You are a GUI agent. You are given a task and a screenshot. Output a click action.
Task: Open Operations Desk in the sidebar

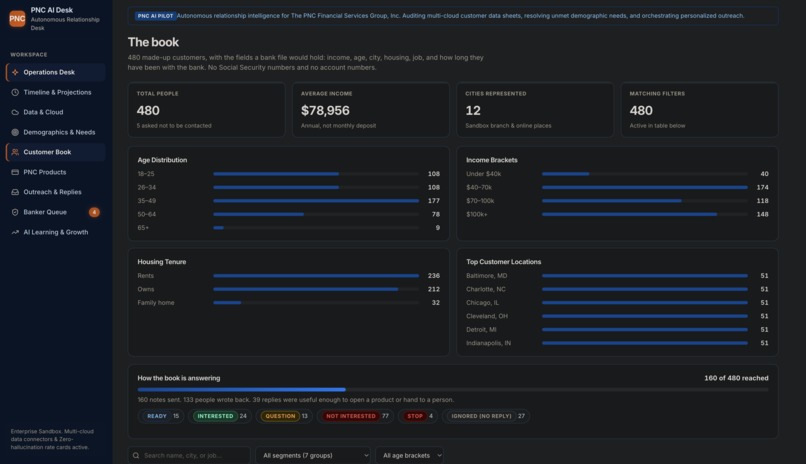56,72
